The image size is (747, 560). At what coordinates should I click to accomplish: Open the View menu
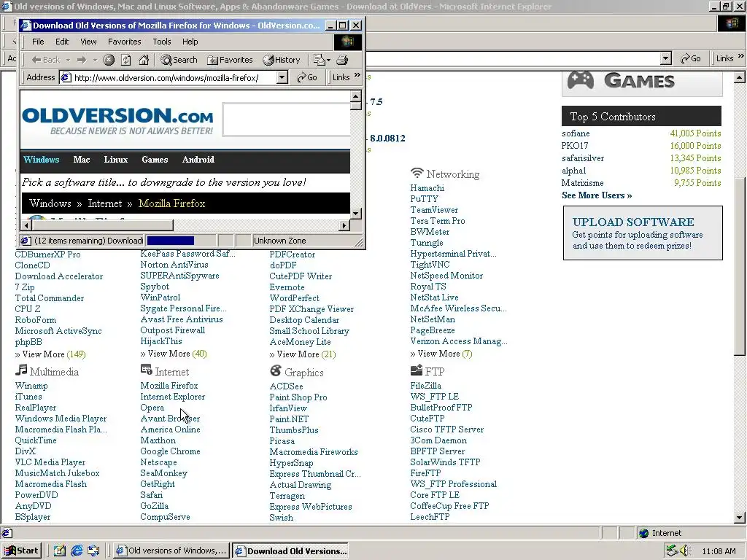pos(88,42)
